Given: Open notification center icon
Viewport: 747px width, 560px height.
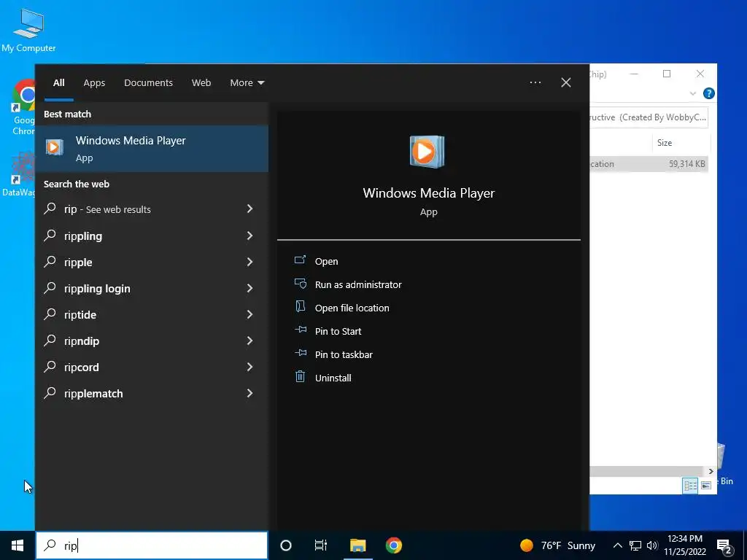Looking at the screenshot, I should (724, 547).
